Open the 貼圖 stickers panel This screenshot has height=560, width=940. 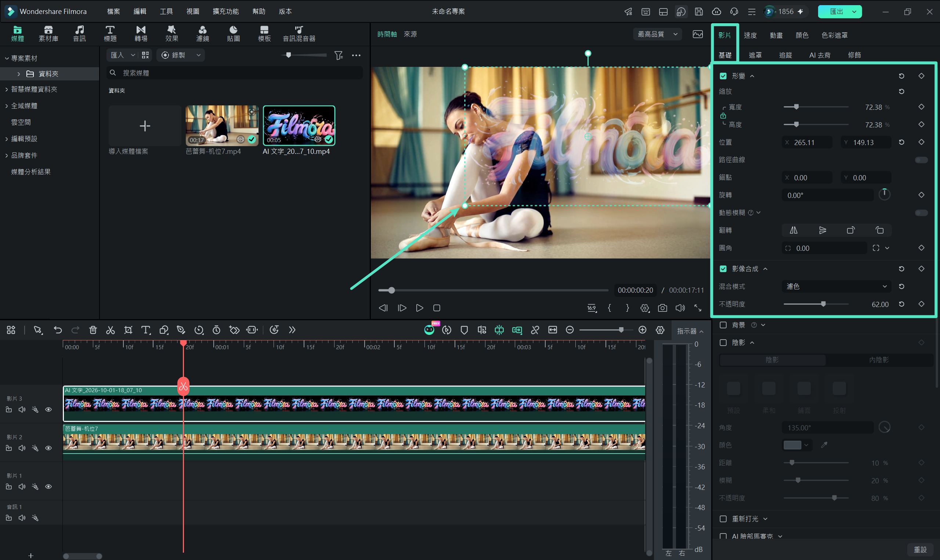click(x=234, y=33)
